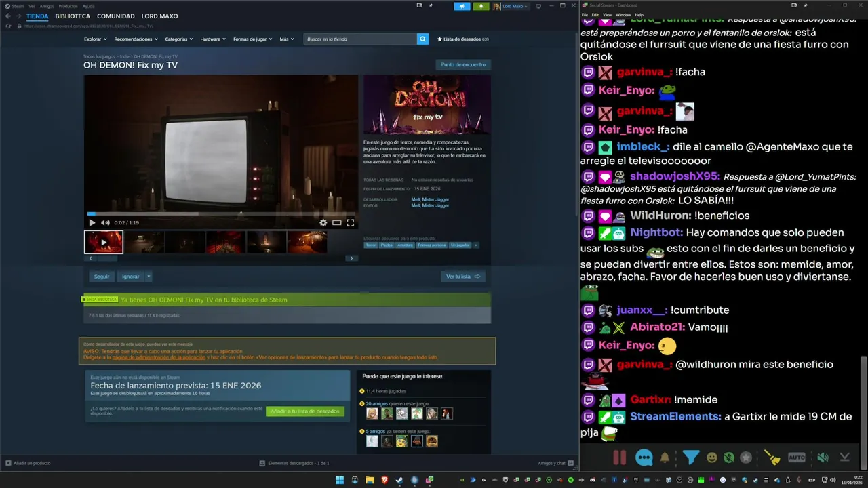Open File Explorer from the taskbar
Screen dimensions: 868x488
[370, 480]
